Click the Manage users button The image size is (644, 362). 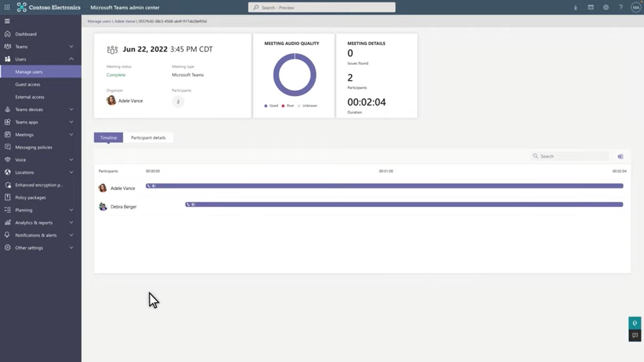29,72
